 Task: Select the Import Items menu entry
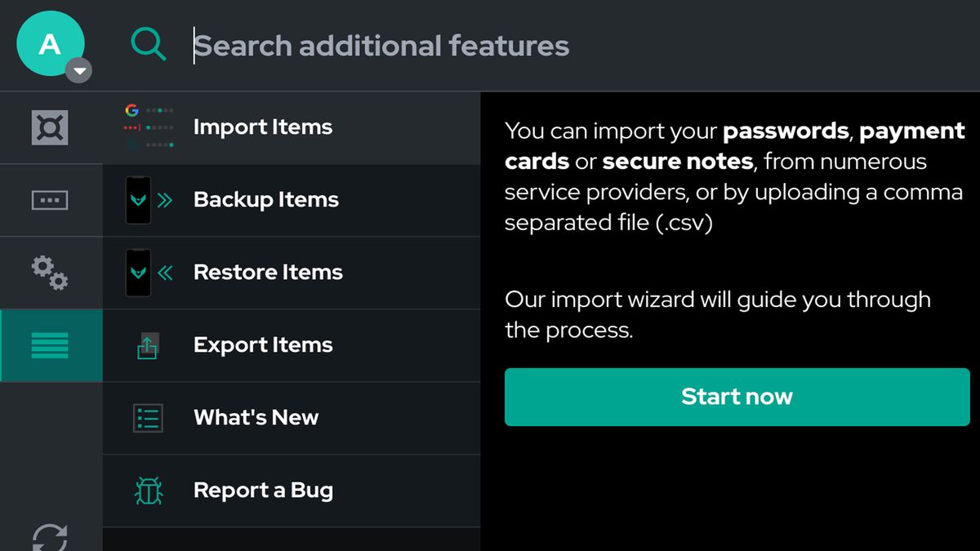pos(263,127)
